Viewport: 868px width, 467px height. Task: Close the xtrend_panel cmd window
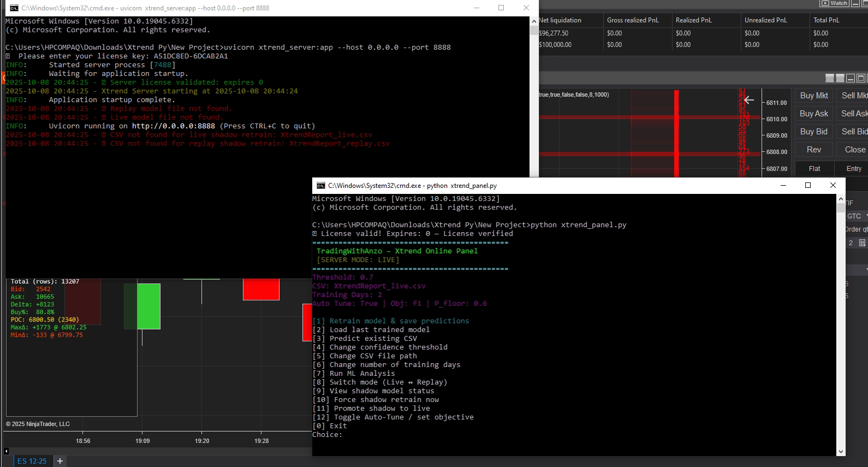(833, 186)
